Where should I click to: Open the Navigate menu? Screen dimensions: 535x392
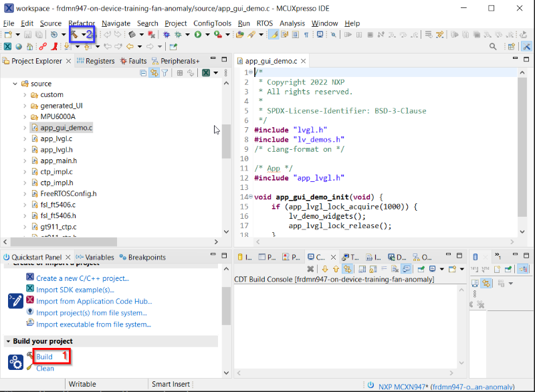116,23
